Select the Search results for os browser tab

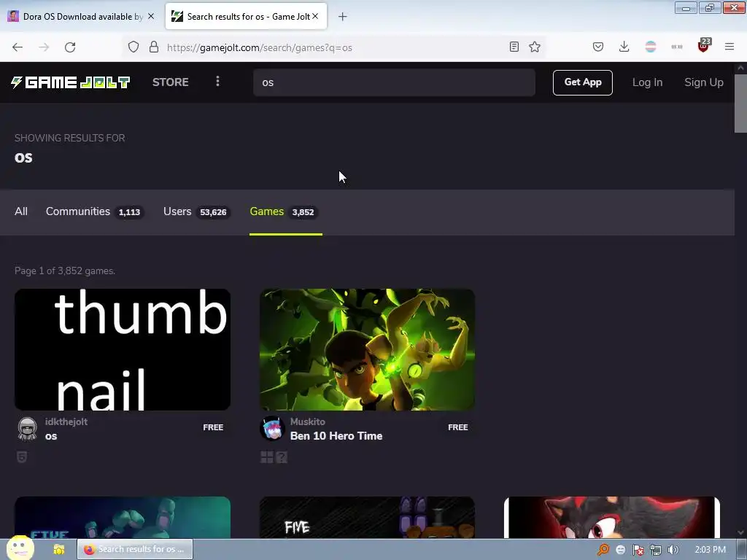(x=246, y=16)
